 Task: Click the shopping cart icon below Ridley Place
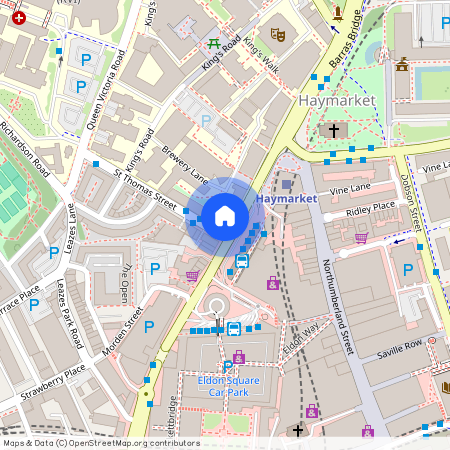361,238
